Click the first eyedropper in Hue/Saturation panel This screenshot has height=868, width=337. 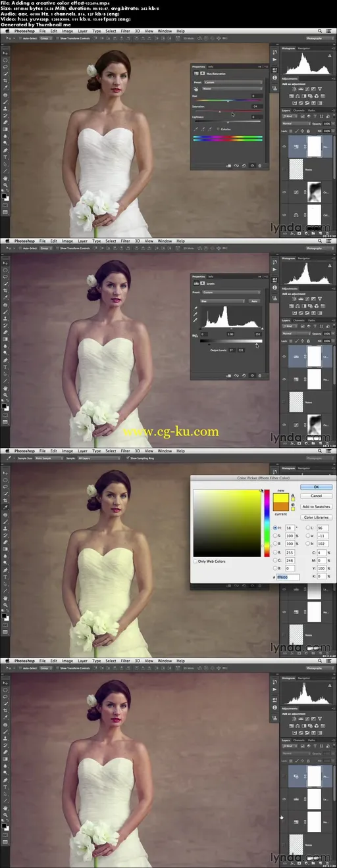pos(195,129)
